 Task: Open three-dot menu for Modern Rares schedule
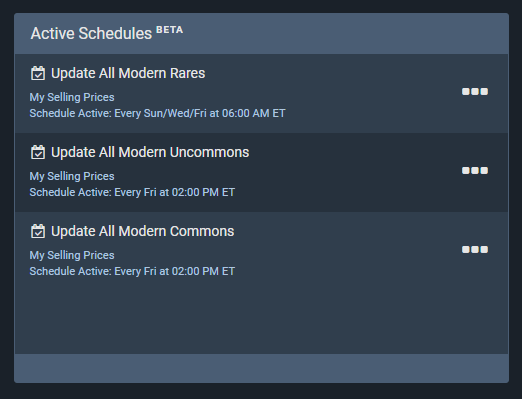click(x=475, y=91)
